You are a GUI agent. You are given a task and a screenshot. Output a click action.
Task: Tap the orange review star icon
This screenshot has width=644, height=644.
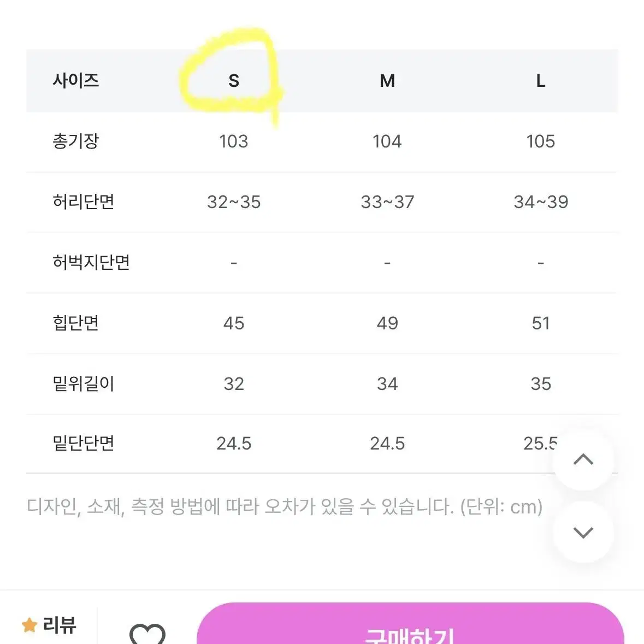[29, 625]
